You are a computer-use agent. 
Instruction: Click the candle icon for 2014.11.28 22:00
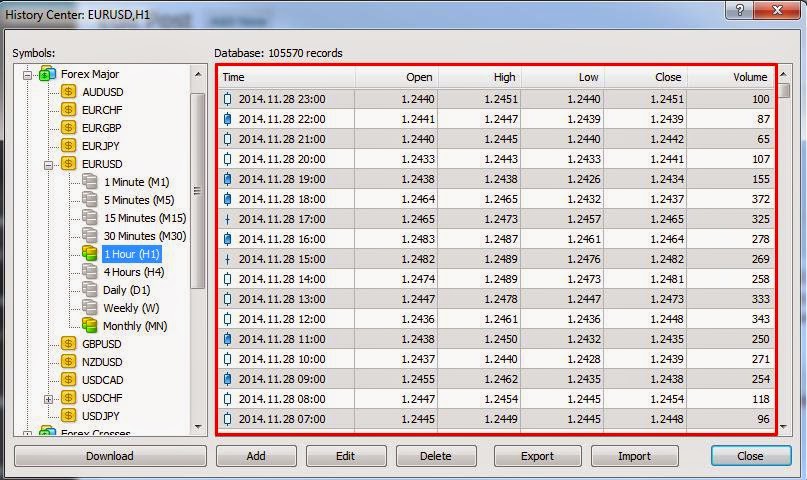pos(227,119)
